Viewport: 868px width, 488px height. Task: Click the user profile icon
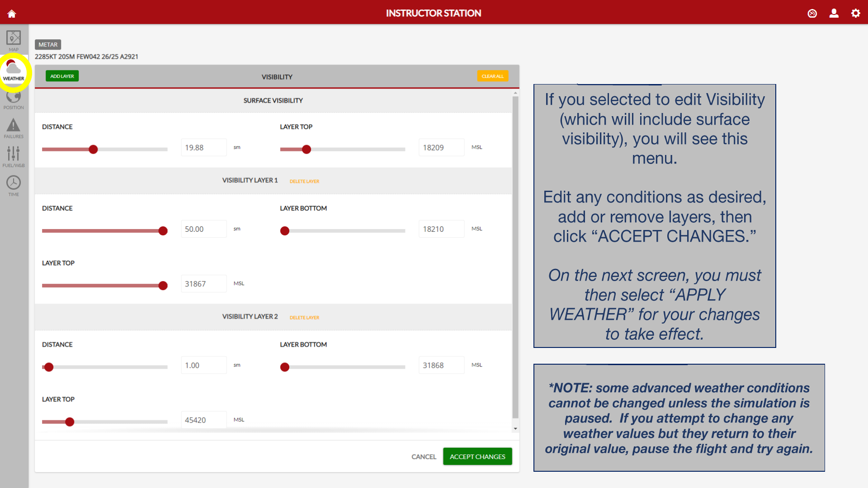click(834, 14)
